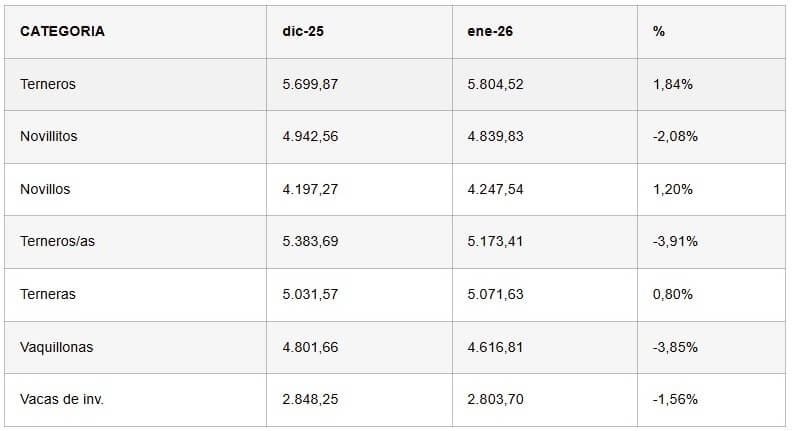
Task: Select the Vacas de inv. row label
Action: pyautogui.click(x=62, y=399)
